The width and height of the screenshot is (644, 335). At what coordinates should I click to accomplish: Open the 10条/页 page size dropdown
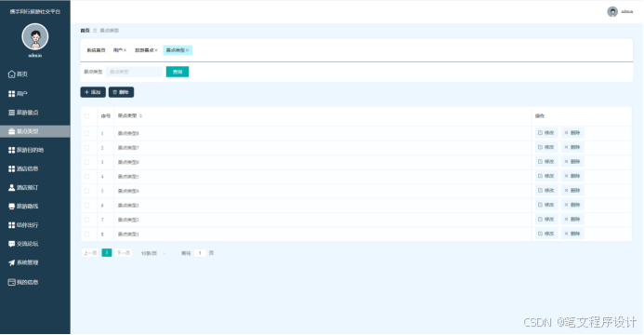153,253
